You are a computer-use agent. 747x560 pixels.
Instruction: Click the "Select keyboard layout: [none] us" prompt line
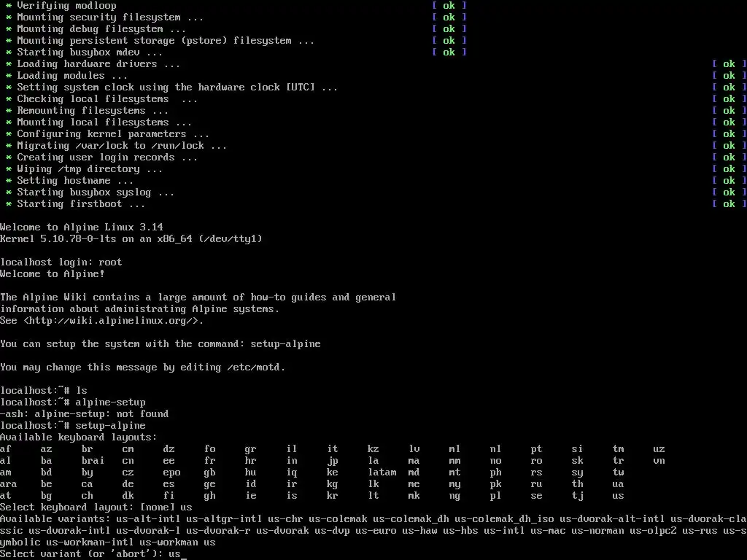pos(96,507)
